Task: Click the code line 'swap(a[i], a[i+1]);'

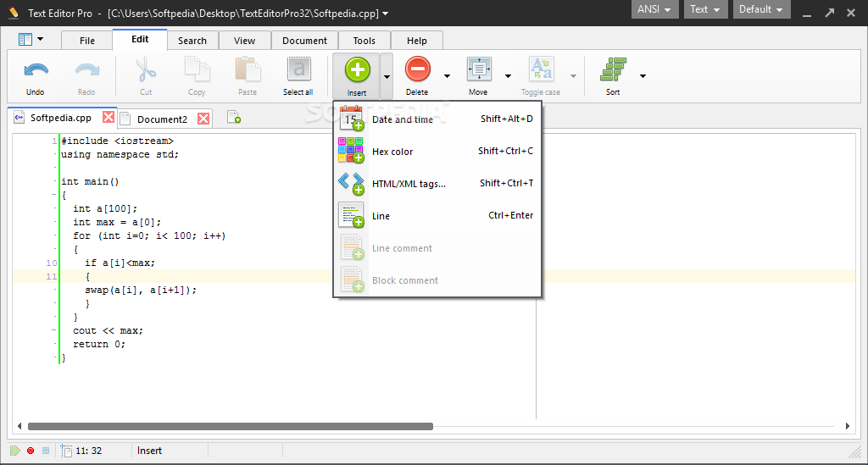Action: pos(141,290)
